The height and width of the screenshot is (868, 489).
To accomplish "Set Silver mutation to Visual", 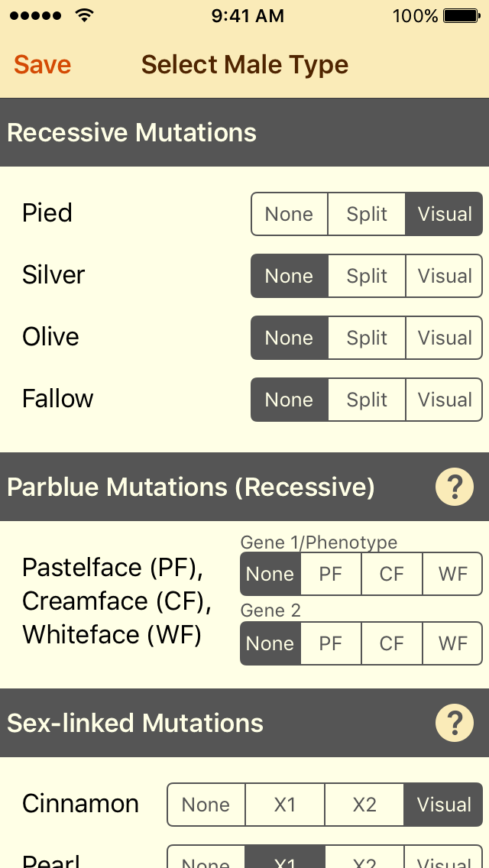I will pyautogui.click(x=444, y=276).
